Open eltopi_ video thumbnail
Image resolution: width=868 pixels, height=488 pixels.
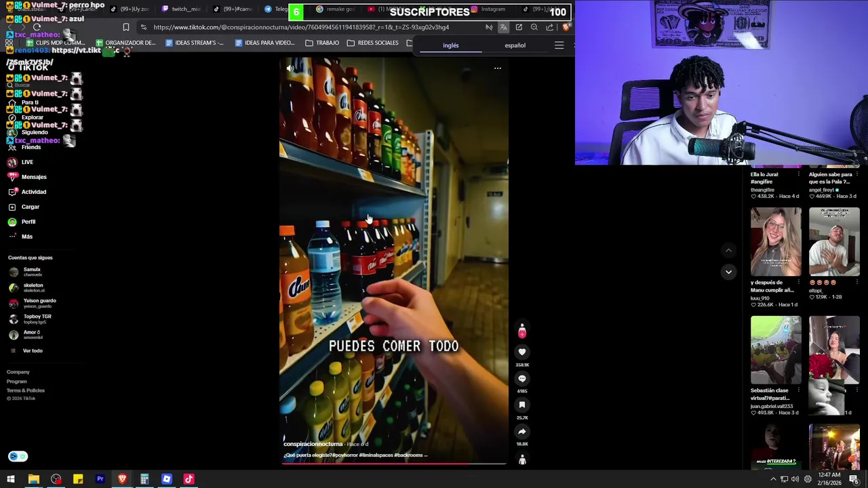[x=834, y=241]
